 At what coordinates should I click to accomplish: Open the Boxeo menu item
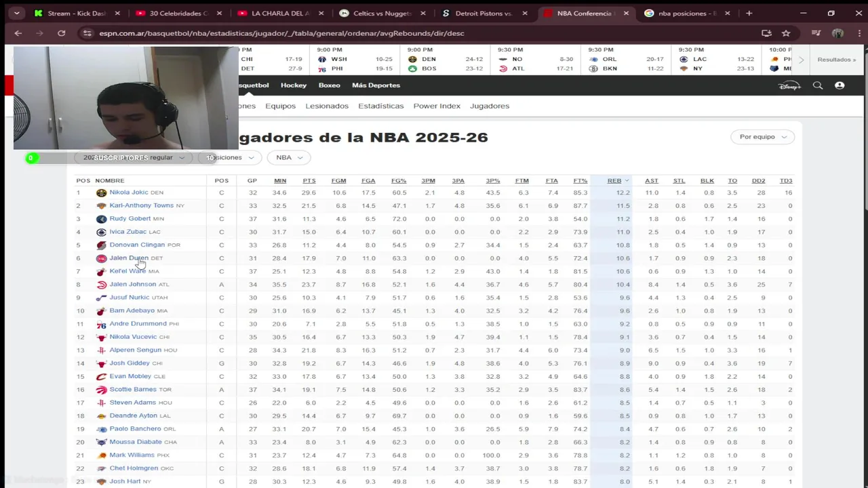(x=330, y=85)
